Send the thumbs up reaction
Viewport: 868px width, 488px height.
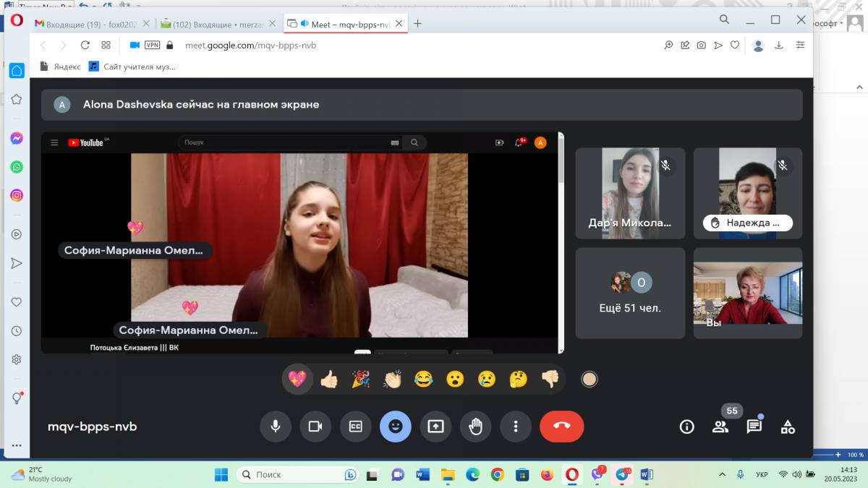328,379
